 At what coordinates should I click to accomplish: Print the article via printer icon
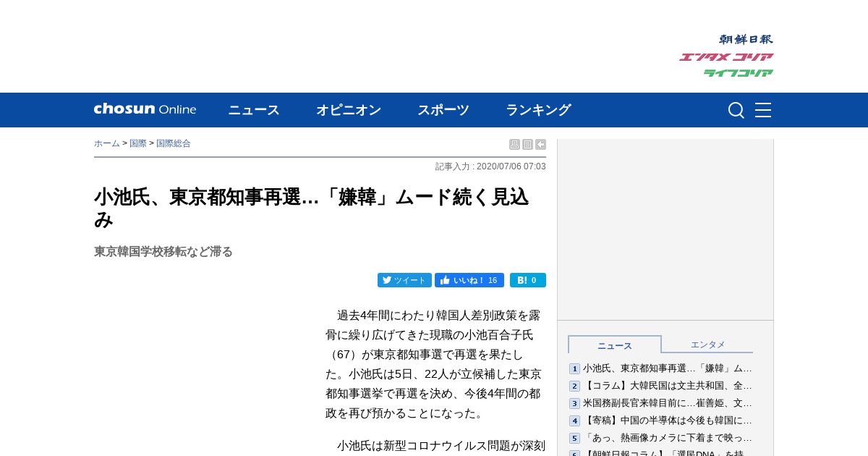(514, 144)
